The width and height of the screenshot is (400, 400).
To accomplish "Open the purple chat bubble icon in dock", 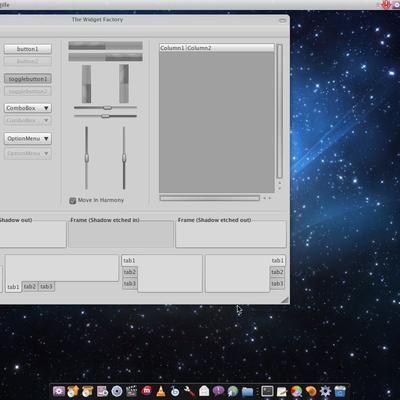I will (x=218, y=391).
